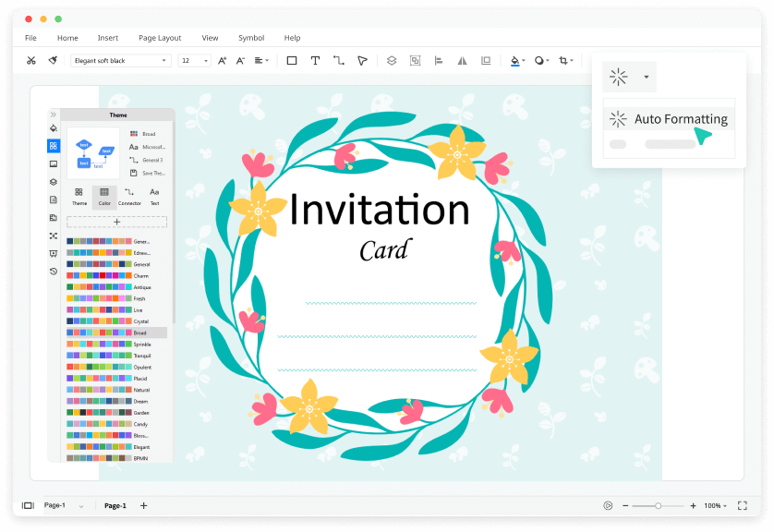Viewport: 774px width, 532px height.
Task: Choose the Crystal color scheme
Action: (108, 321)
